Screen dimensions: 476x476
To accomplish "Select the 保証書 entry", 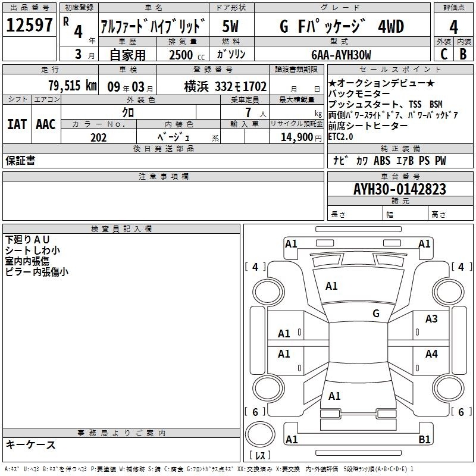I will tap(20, 161).
